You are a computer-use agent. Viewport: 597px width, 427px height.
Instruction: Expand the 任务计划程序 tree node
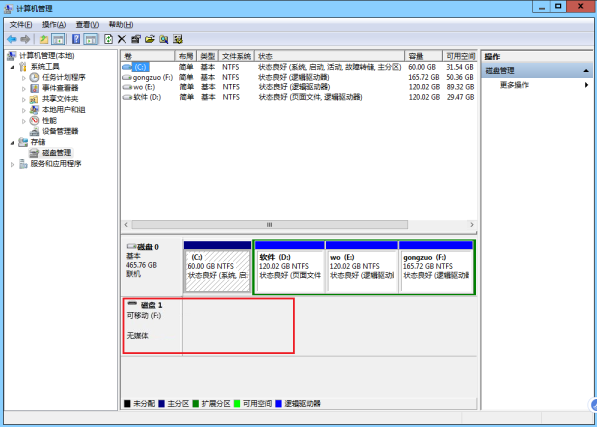24,78
